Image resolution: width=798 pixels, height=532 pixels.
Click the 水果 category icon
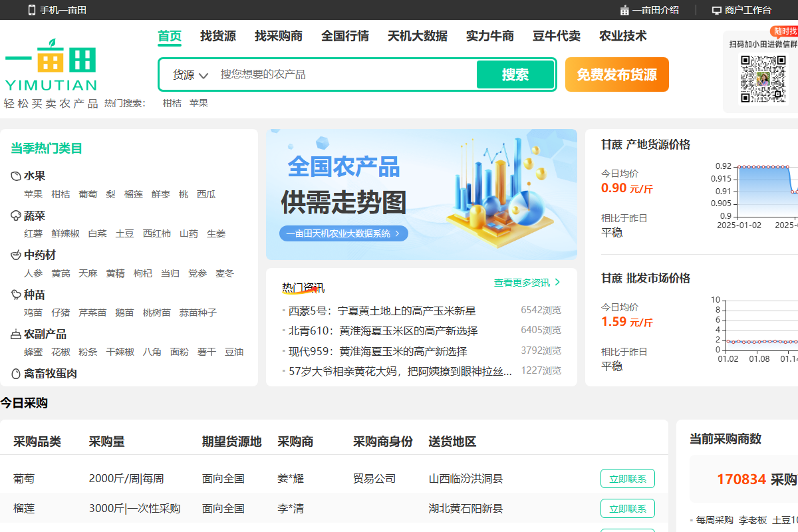(16, 176)
